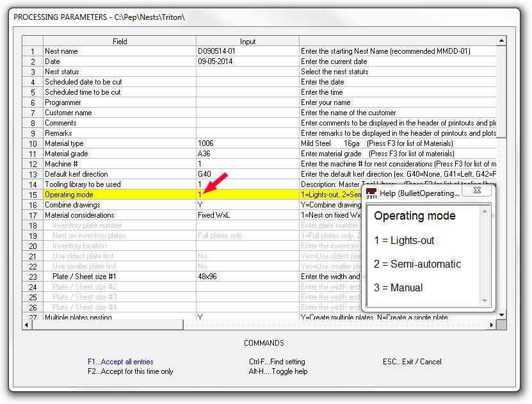The image size is (532, 404).
Task: Click the table's vertical scrollbar up arrow
Action: (x=502, y=42)
